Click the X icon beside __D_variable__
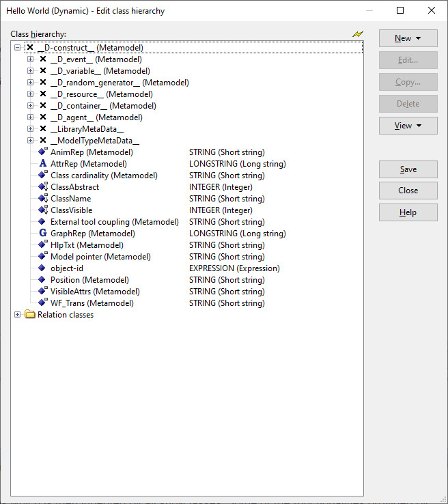448x504 pixels. pos(43,71)
